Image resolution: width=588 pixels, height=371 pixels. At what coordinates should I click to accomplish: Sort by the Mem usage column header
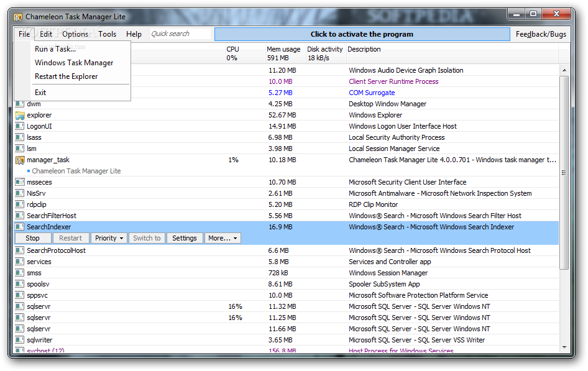[x=285, y=53]
